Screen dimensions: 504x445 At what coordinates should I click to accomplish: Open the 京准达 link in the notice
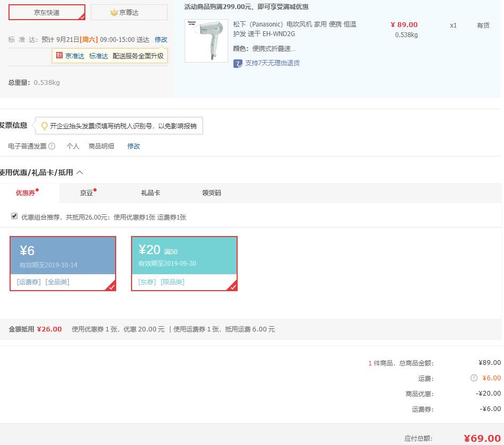75,56
